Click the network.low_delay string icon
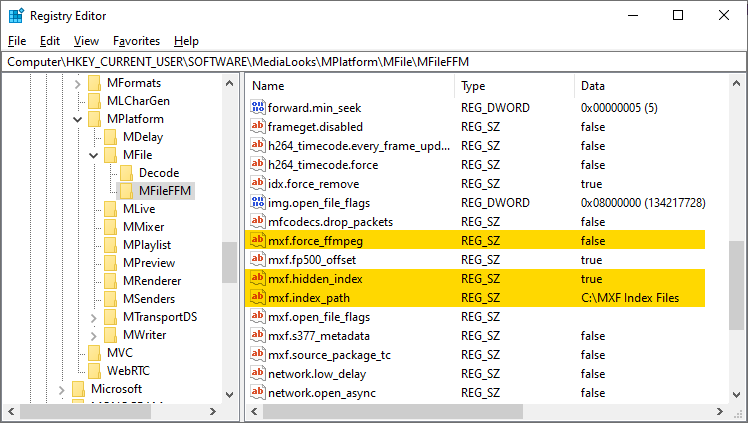Image resolution: width=748 pixels, height=423 pixels. (x=258, y=373)
